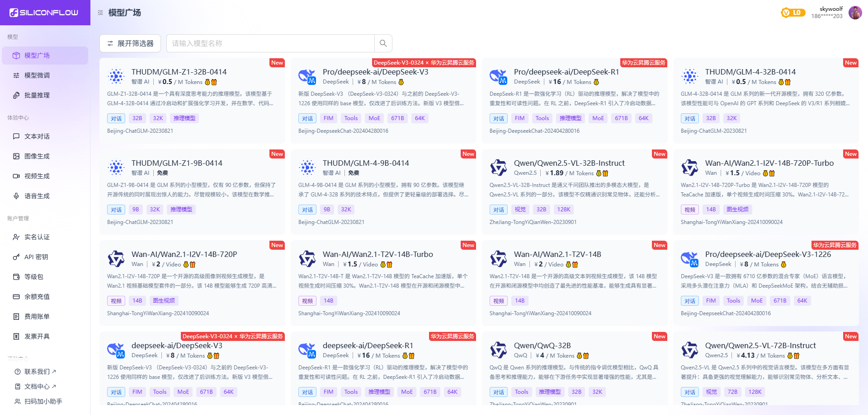Select API 密钥 from the sidebar

36,257
